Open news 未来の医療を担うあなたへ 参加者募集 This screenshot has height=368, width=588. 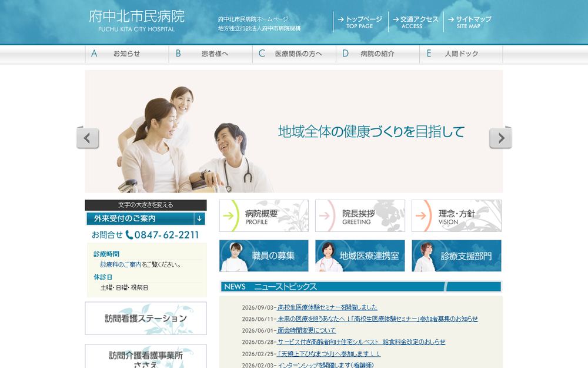coord(377,319)
